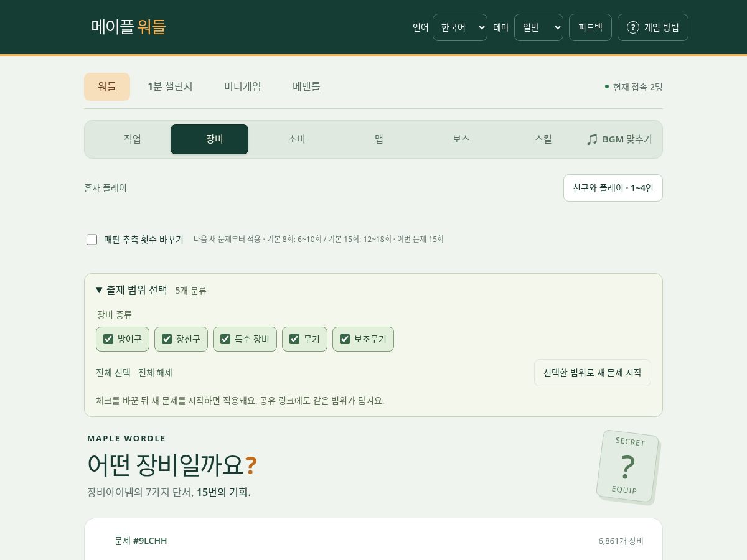
Task: Select the 직업 category
Action: coord(133,139)
